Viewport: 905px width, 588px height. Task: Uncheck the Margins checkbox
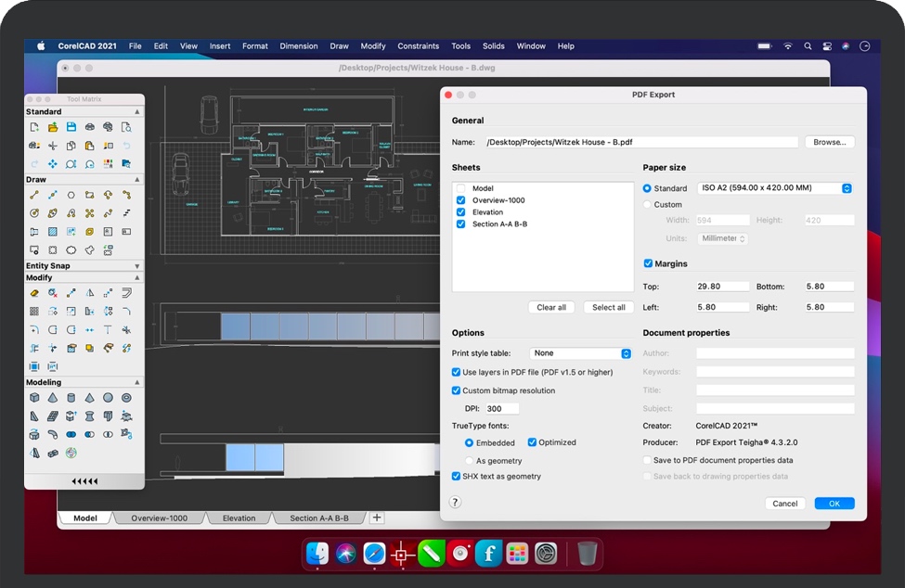click(x=648, y=263)
